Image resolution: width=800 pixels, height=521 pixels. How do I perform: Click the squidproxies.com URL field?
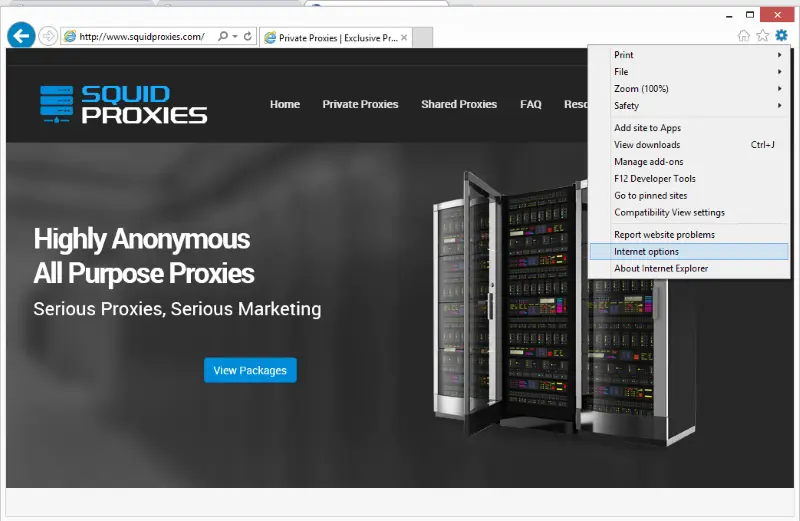click(142, 36)
